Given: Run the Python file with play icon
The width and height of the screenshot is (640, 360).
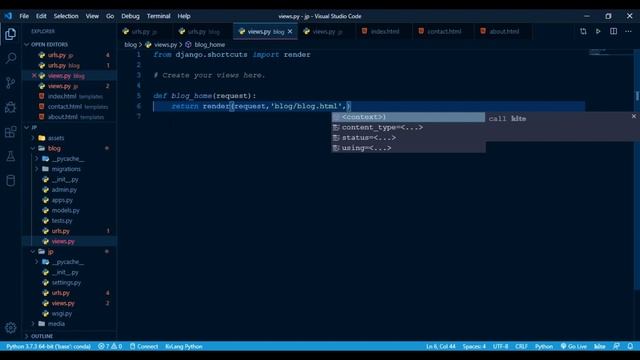Looking at the screenshot, I should click(x=598, y=31).
